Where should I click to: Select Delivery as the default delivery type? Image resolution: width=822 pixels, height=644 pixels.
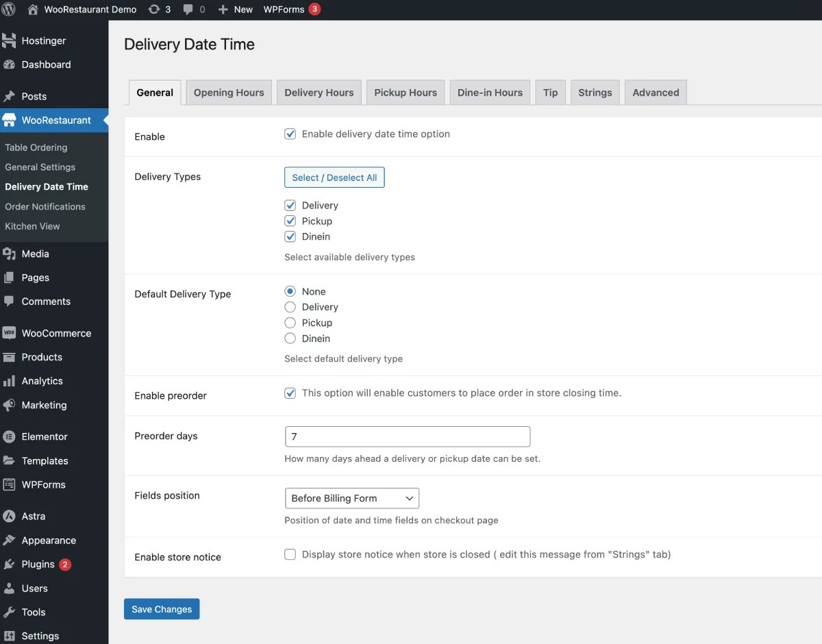[x=290, y=307]
